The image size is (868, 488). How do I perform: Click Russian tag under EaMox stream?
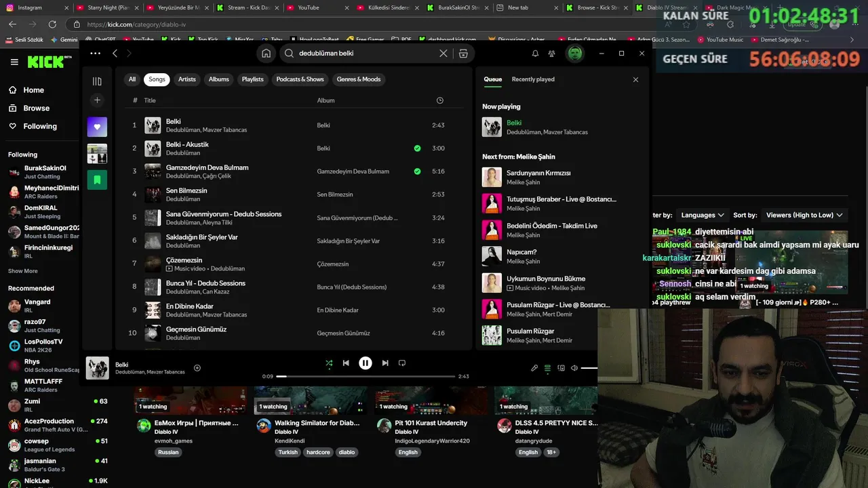click(x=168, y=452)
